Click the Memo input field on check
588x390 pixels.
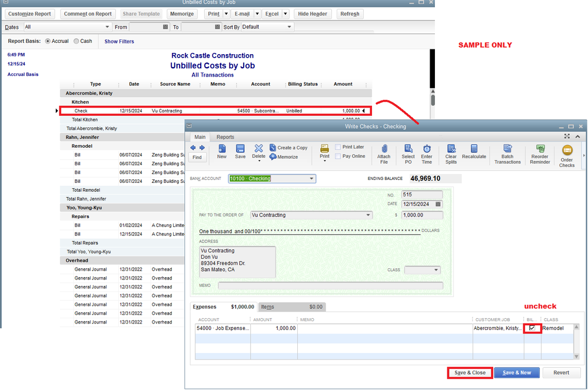[330, 286]
